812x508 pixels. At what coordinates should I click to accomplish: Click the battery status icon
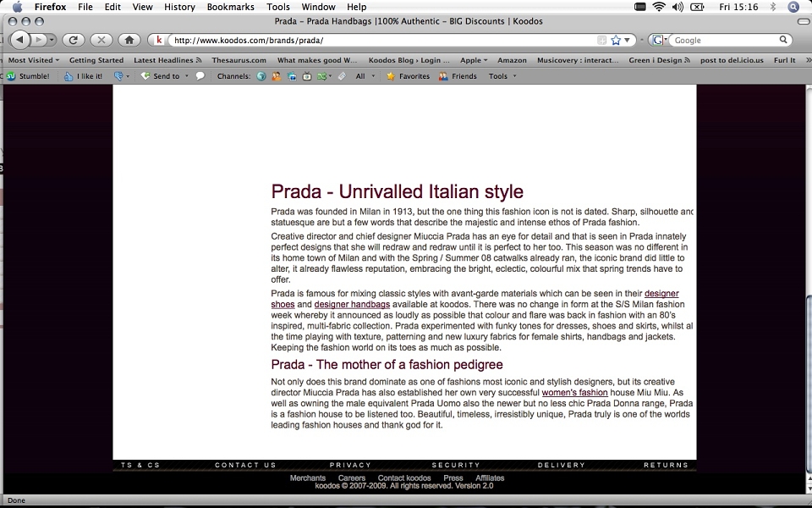(x=698, y=7)
